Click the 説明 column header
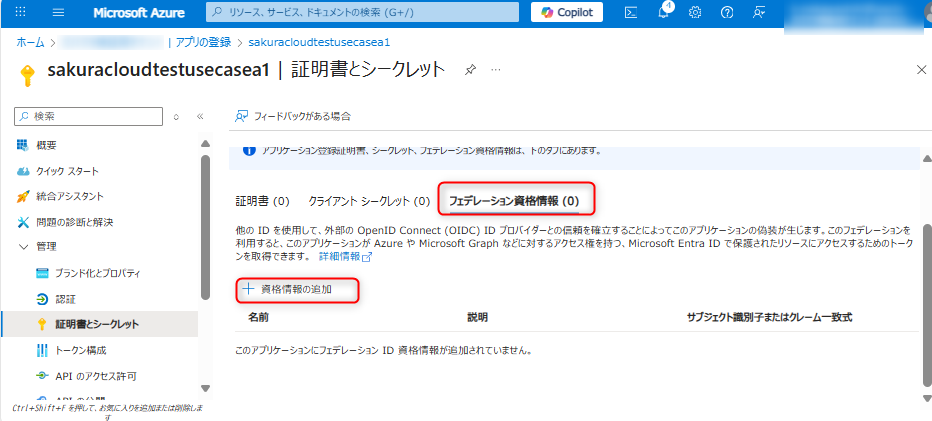Image resolution: width=932 pixels, height=421 pixels. pyautogui.click(x=478, y=318)
